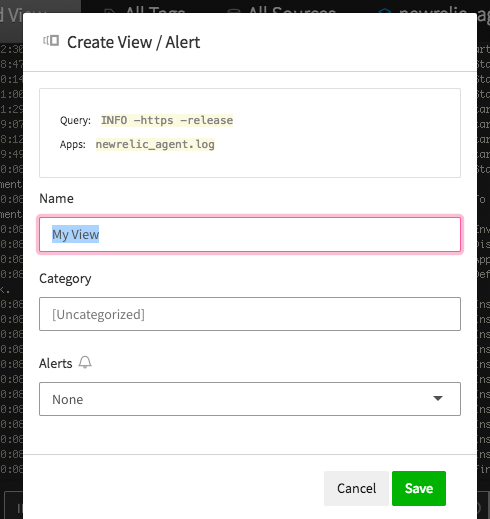Click the Category input field
Screen dimensions: 490x519
250,314
